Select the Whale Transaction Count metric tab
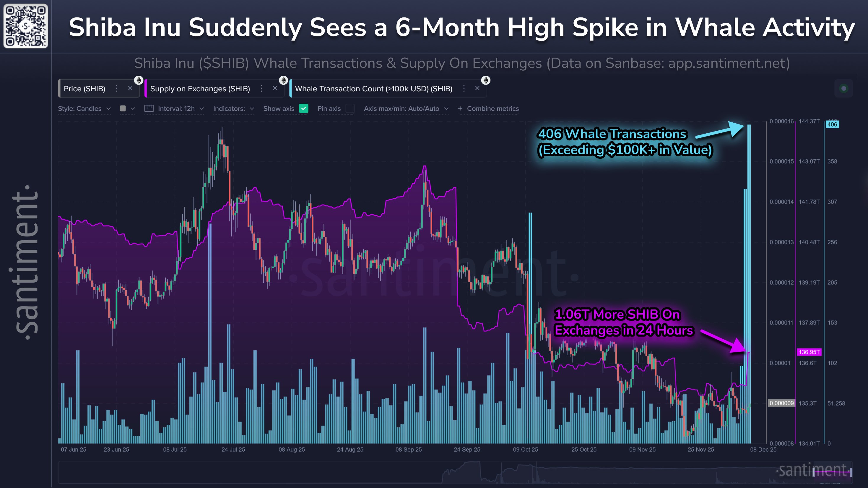Image resolution: width=868 pixels, height=488 pixels. click(x=373, y=89)
